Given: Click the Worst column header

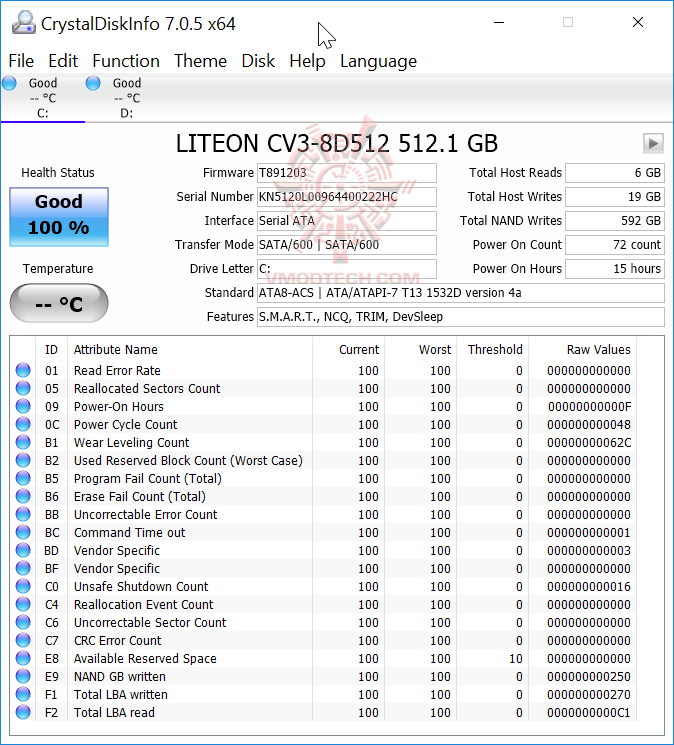Looking at the screenshot, I should [x=421, y=350].
